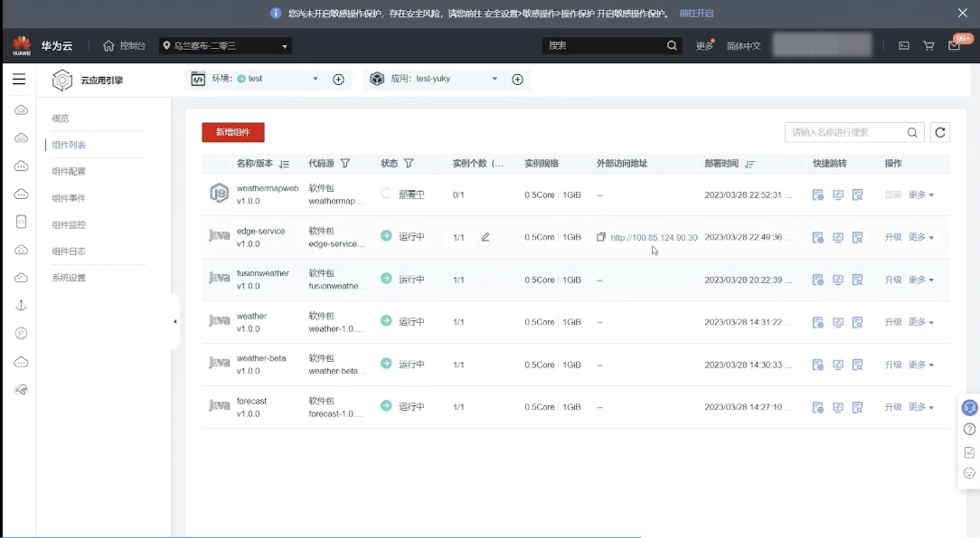Open the messages mail icon with 99+ badge

click(955, 46)
